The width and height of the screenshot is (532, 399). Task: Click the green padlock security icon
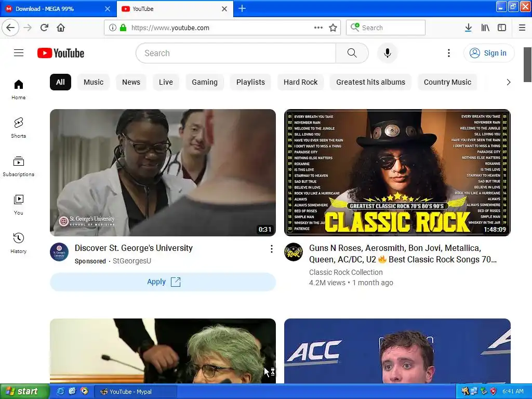point(123,28)
